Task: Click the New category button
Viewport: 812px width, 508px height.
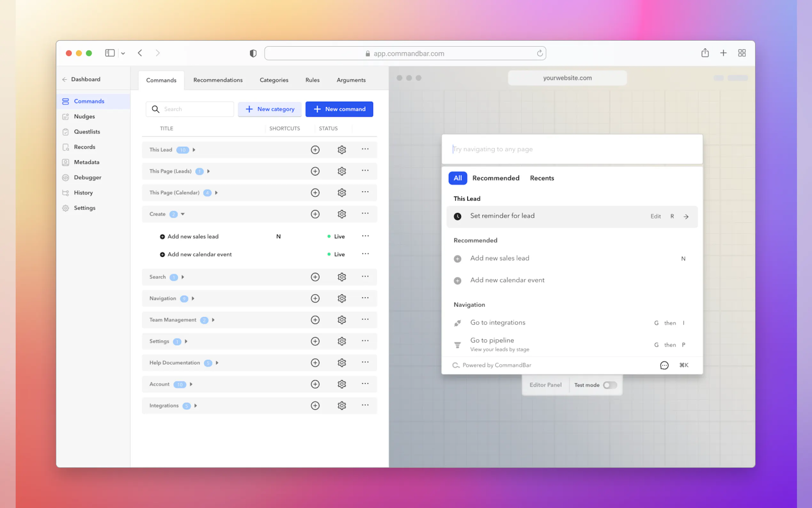Action: 269,109
